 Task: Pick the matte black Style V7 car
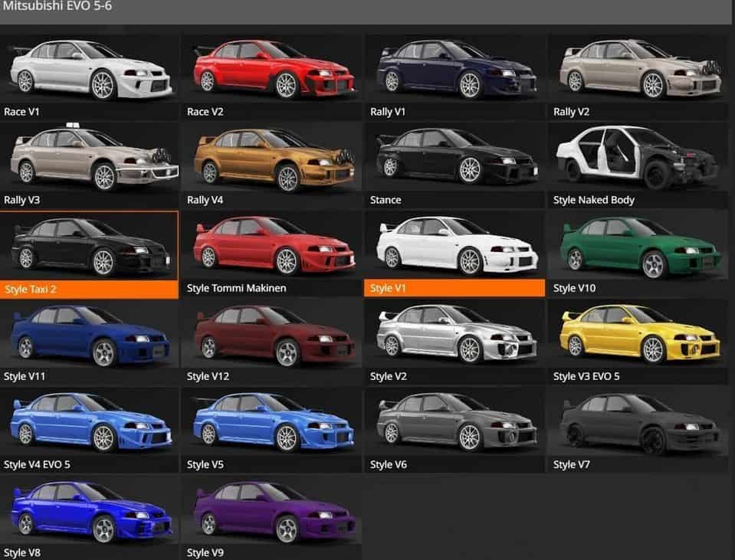click(640, 423)
